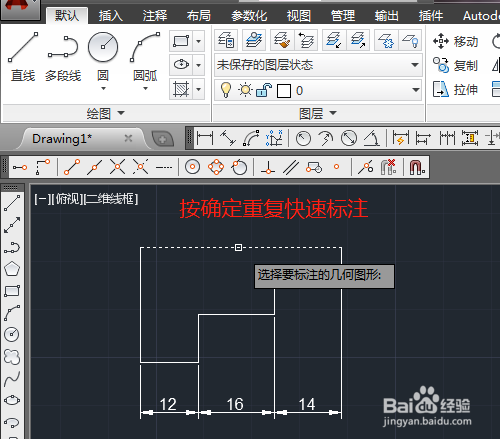Click the layer Match icon with brush
The width and height of the screenshot is (500, 439).
[x=282, y=40]
